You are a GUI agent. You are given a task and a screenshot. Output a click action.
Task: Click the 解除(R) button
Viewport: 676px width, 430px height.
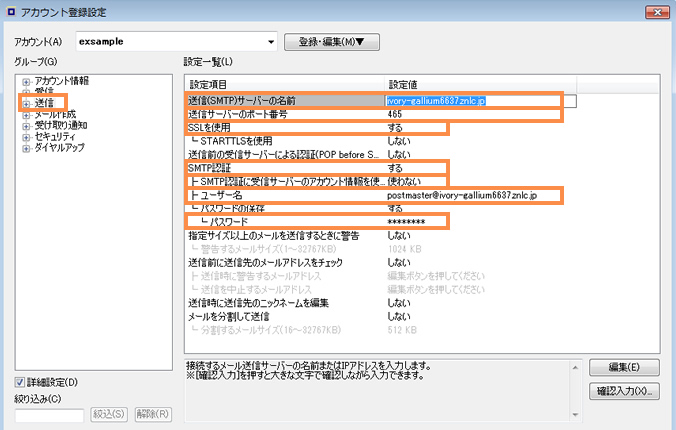click(x=153, y=414)
